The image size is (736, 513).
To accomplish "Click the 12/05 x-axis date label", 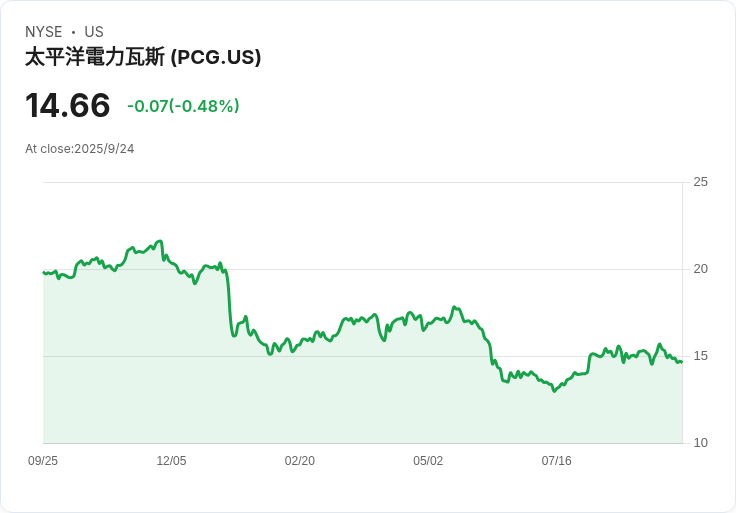I will pyautogui.click(x=171, y=461).
